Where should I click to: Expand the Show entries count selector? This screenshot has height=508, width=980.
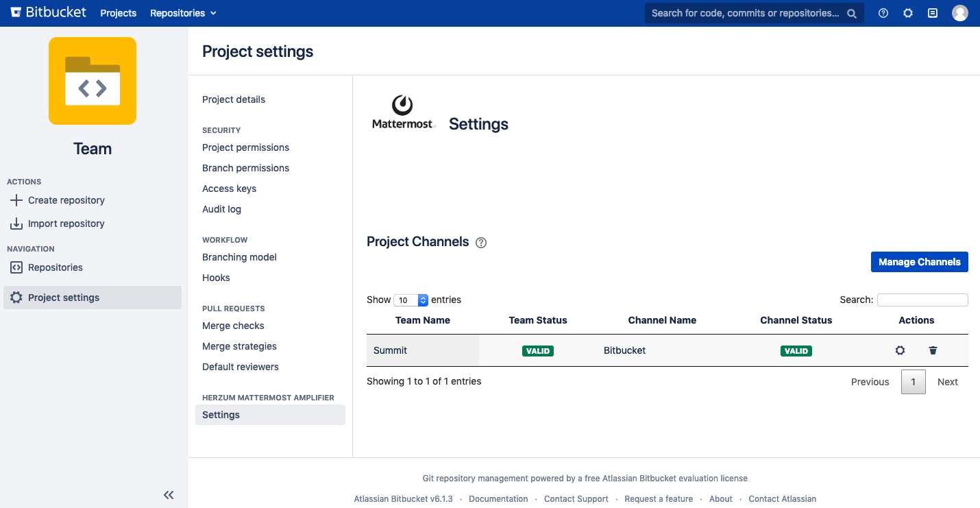point(411,300)
